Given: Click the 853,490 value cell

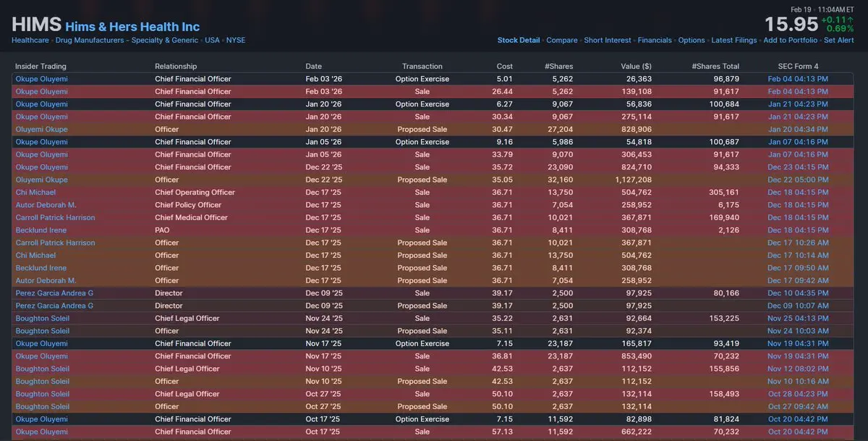Looking at the screenshot, I should click(637, 356).
